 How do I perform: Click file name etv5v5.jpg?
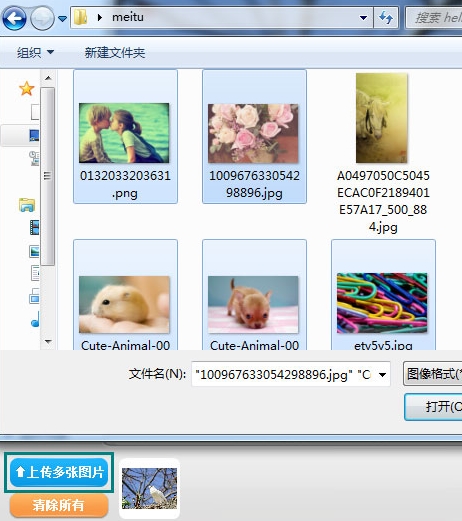(x=383, y=345)
